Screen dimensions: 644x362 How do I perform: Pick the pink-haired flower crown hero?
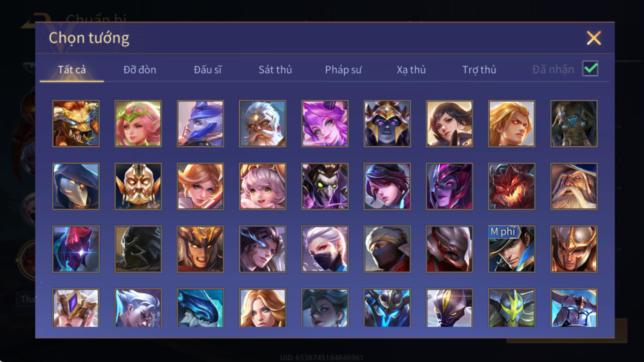click(x=138, y=123)
